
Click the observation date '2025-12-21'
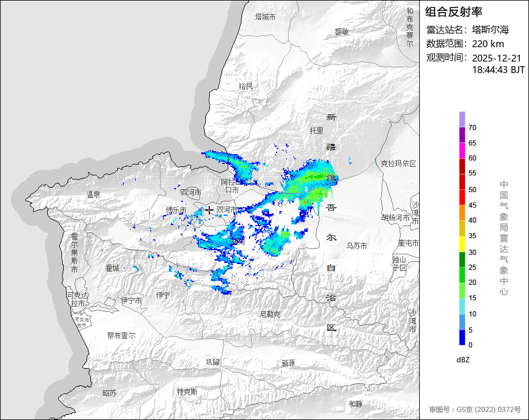point(497,58)
